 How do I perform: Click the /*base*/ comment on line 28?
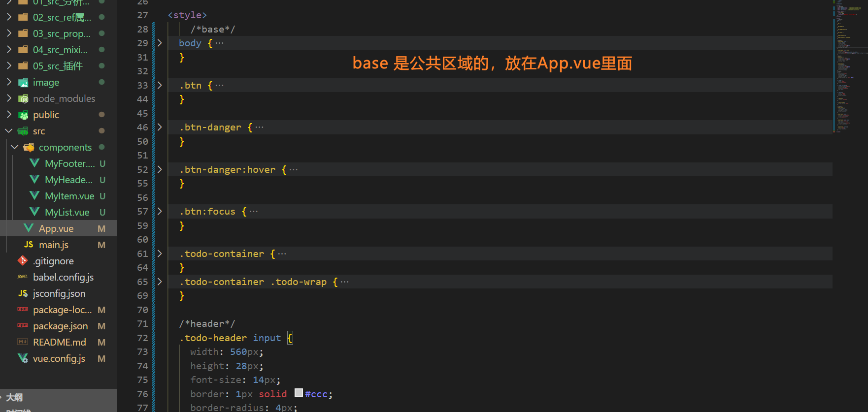click(x=213, y=29)
